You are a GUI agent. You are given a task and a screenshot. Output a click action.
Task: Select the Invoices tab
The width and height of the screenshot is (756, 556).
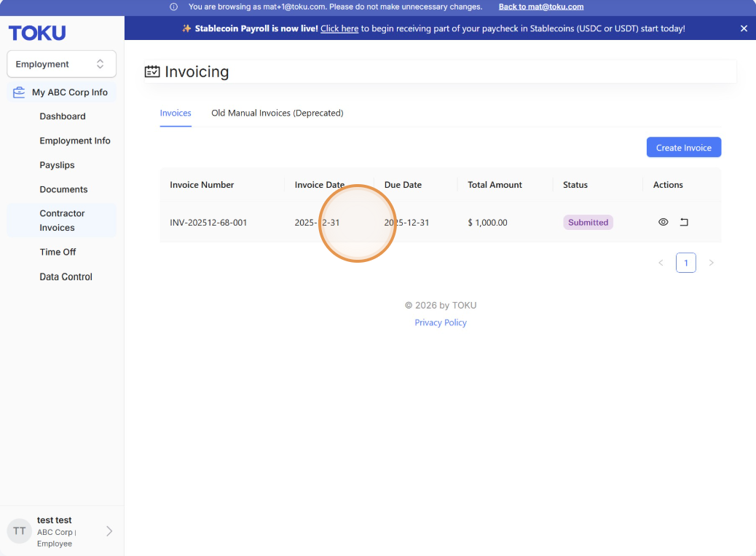pyautogui.click(x=176, y=113)
